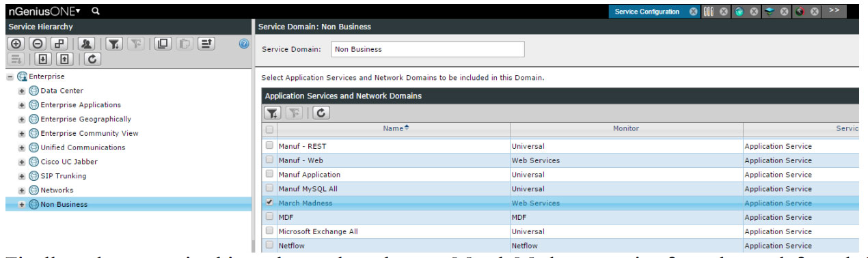Show more tabs with the >> button
Viewport: 868px width, 258px height.
(x=834, y=11)
